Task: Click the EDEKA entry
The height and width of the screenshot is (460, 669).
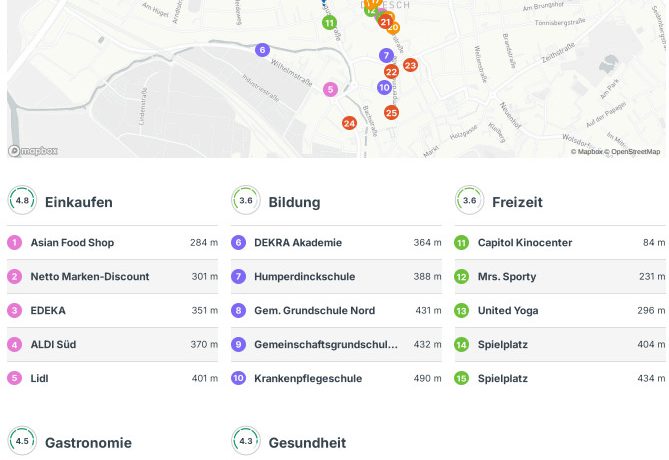Action: click(112, 310)
